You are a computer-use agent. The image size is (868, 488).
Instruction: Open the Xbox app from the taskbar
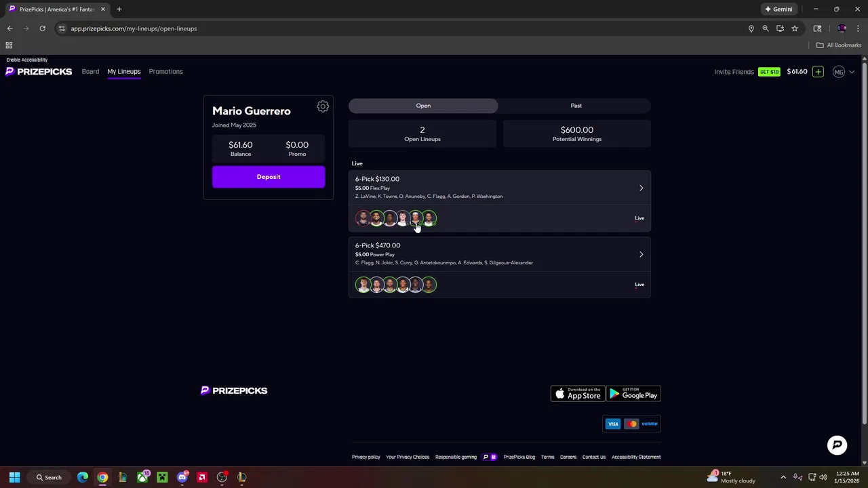pos(142,477)
